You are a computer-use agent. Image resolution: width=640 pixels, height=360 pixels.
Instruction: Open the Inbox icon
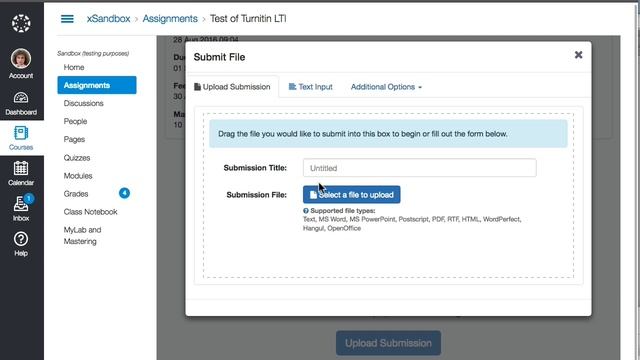click(x=21, y=204)
